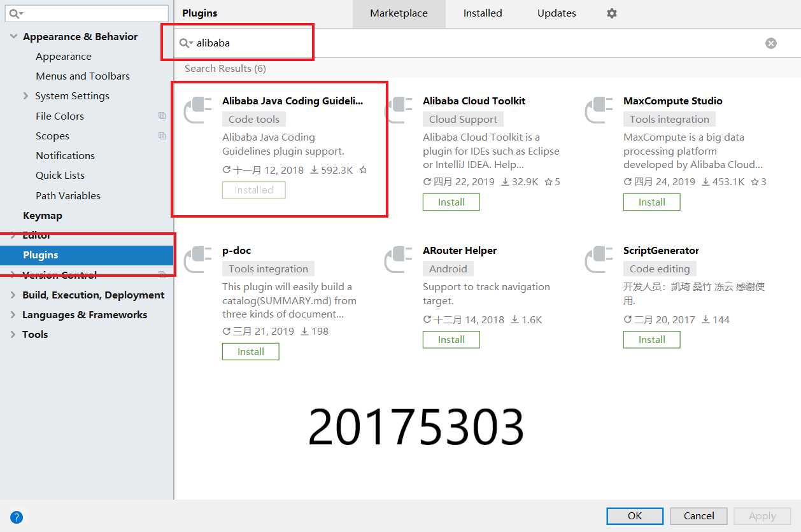Expand the Build, Execution, Deployment section

coord(13,295)
